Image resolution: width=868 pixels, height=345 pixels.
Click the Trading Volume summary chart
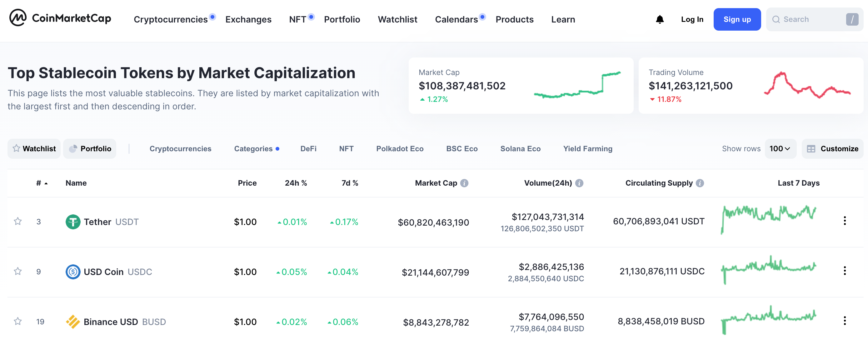[x=807, y=85]
